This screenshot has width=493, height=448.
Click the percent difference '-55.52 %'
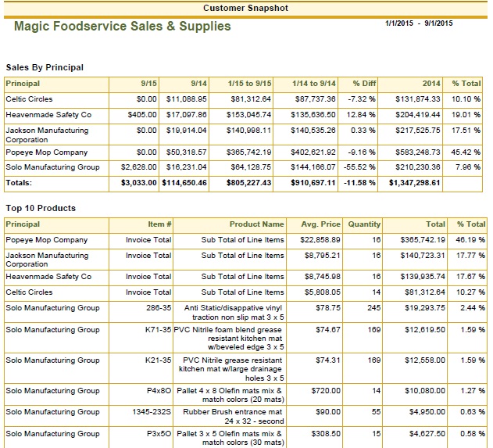coord(359,167)
